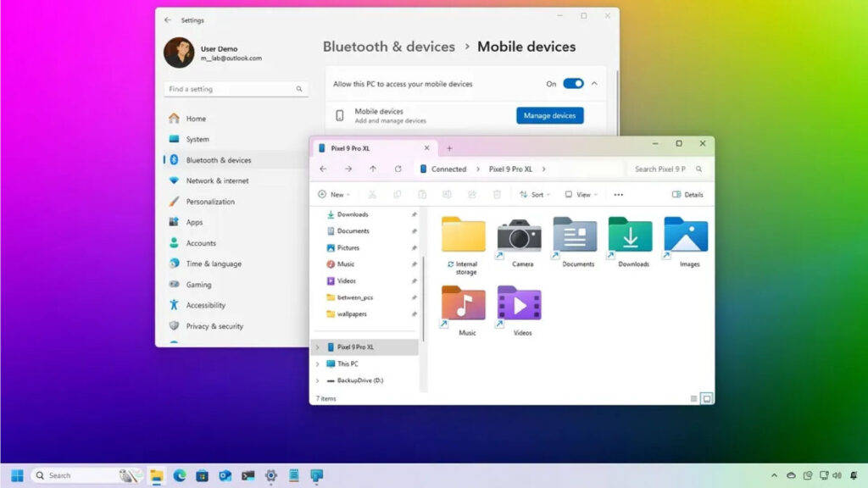Viewport: 868px width, 488px height.
Task: Click the Up arrow navigation button
Action: point(373,169)
